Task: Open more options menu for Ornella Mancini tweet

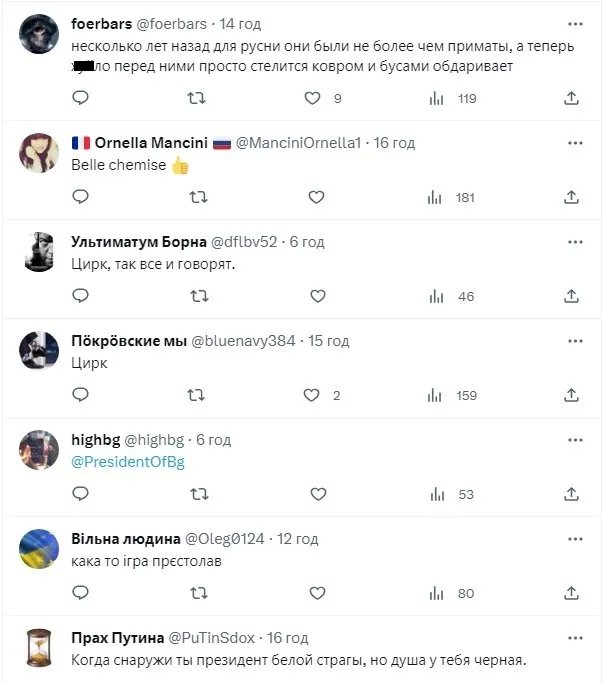Action: (x=575, y=142)
